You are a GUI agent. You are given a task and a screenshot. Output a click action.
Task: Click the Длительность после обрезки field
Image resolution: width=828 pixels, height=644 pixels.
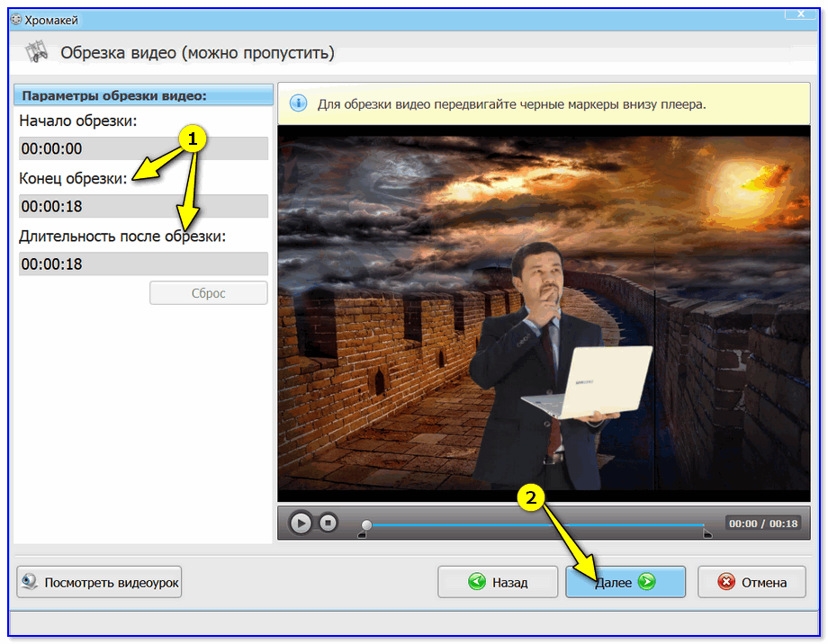point(143,264)
